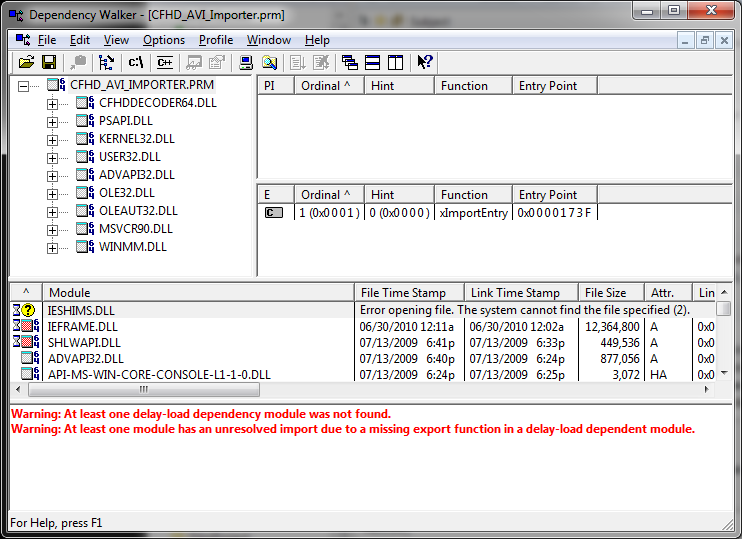
Task: Select the IEFRAME.DLL row in module list
Action: click(82, 327)
